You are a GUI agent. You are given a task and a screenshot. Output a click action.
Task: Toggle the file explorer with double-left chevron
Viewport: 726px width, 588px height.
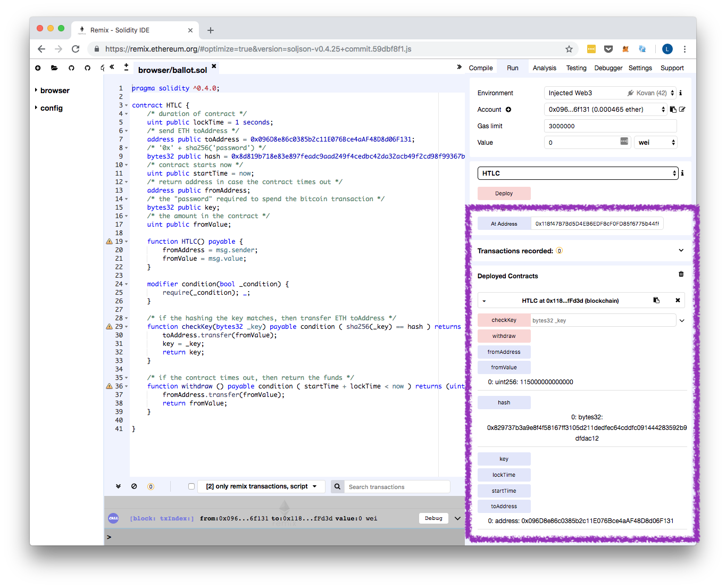pos(112,67)
